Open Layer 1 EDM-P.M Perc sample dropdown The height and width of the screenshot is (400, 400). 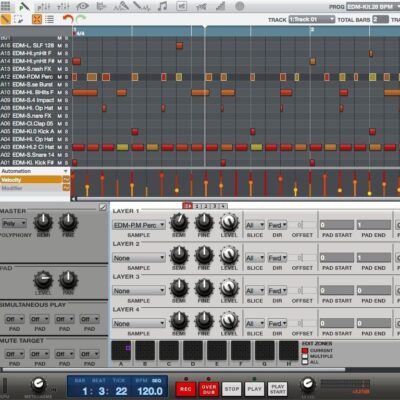click(x=139, y=225)
